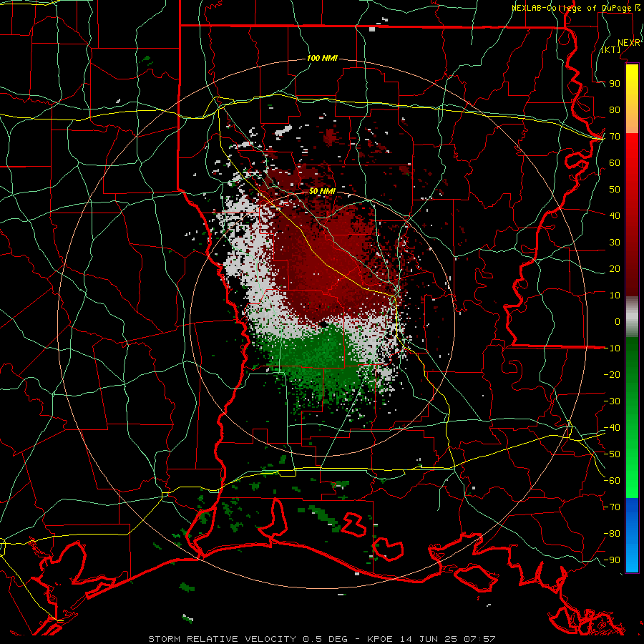Viewport: 644px width, 644px height.
Task: Click the "100 NMI" range ring label
Action: pyautogui.click(x=323, y=58)
